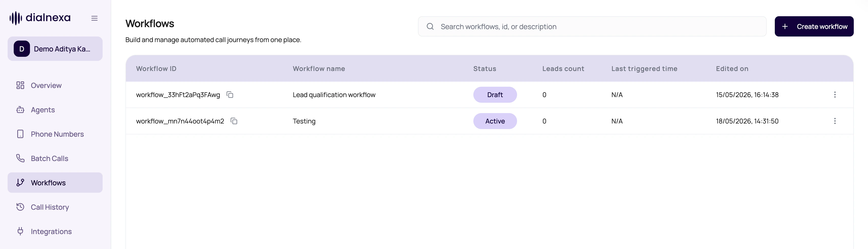Click the Overview grid icon
Viewport: 868px width, 249px height.
click(x=20, y=85)
